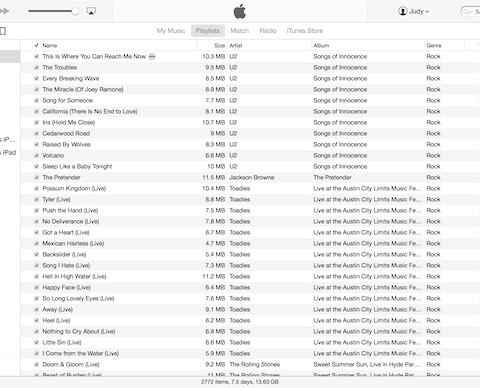This screenshot has width=480, height=388.
Task: Select Iris (Hold Me Close) song
Action: 69,122
